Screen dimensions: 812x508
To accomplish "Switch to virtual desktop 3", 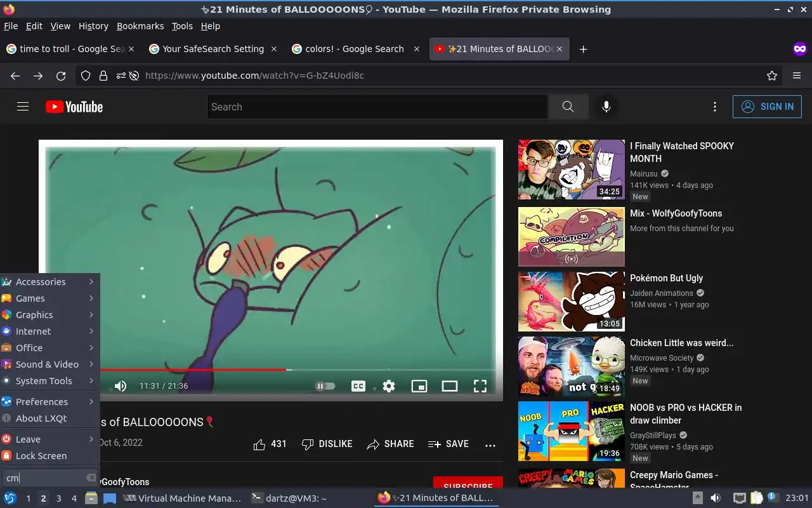I will [x=58, y=498].
